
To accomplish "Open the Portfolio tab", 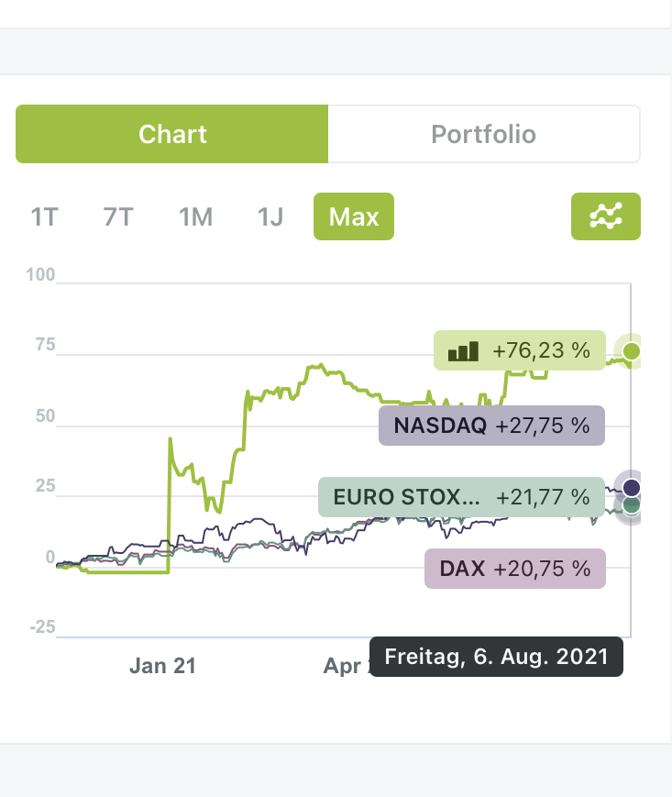I will point(483,134).
